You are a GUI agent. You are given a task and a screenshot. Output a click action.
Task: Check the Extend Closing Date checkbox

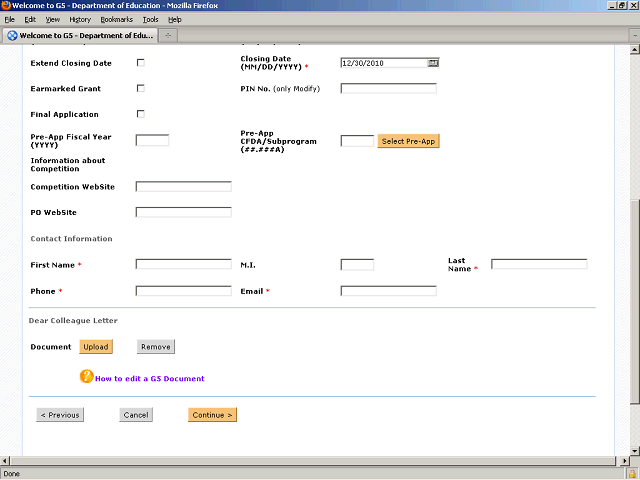coord(141,63)
